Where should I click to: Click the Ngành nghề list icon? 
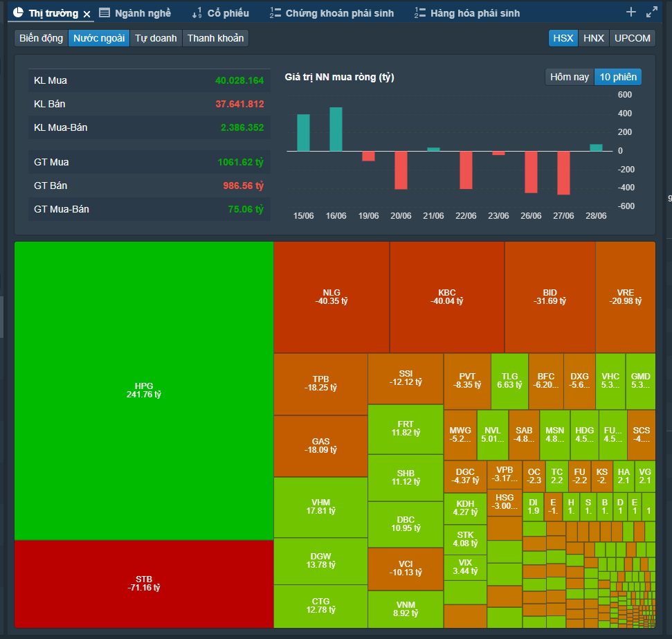104,13
